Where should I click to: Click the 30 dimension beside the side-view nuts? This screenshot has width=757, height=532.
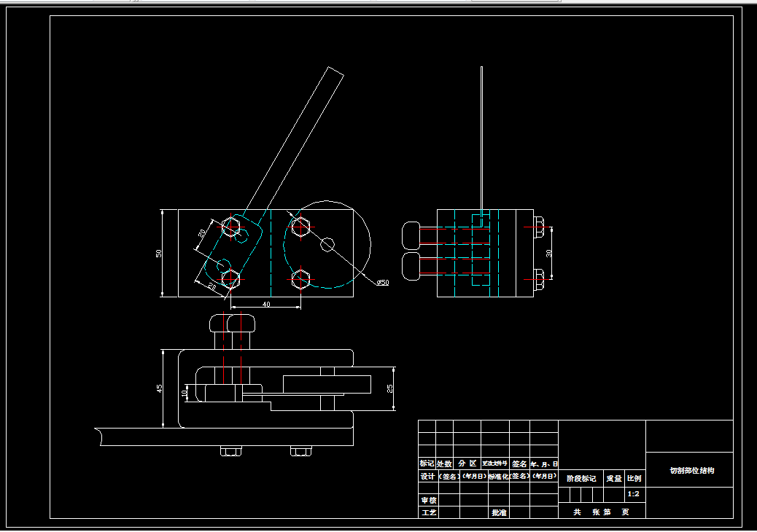548,253
